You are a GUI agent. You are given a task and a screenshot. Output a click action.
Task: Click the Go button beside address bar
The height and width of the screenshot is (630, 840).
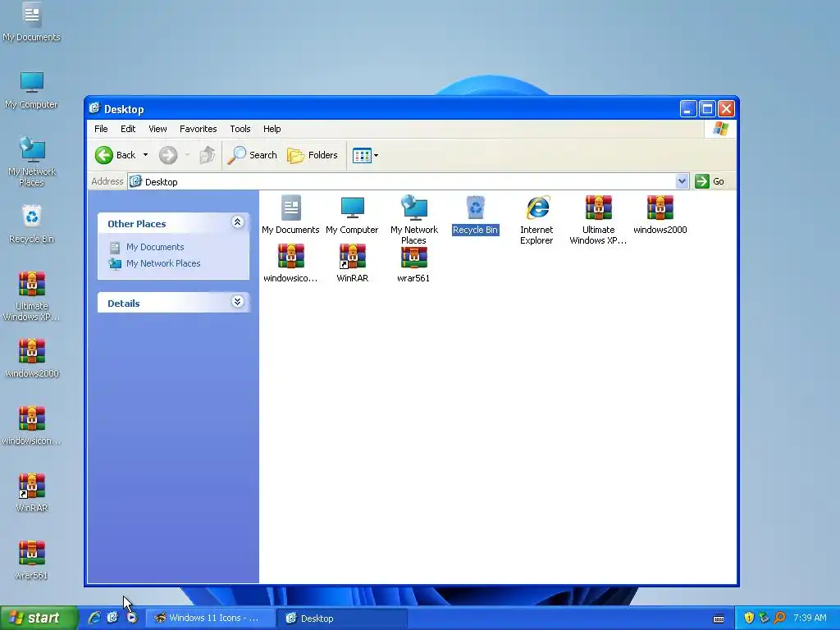coord(710,181)
